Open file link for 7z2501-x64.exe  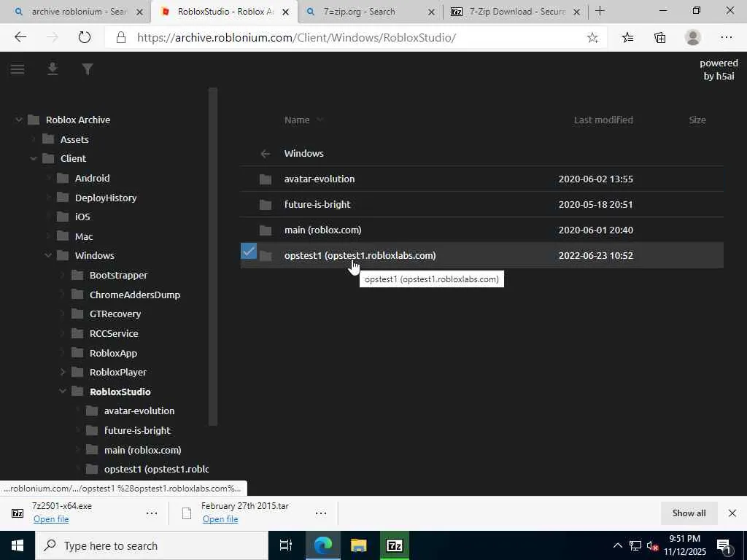51,519
